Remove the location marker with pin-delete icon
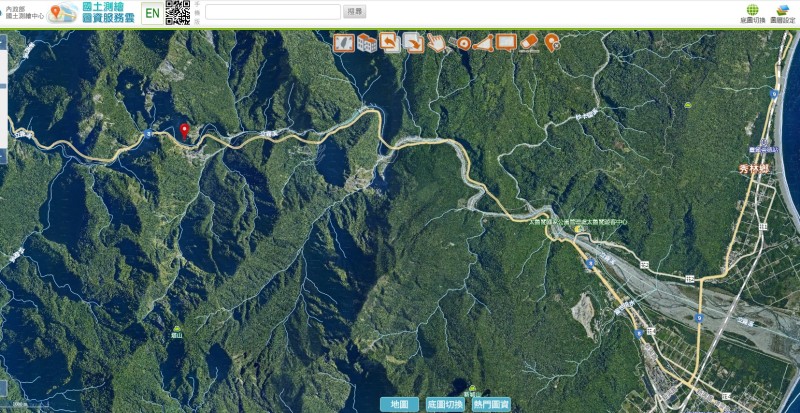800x413 pixels. click(x=551, y=43)
